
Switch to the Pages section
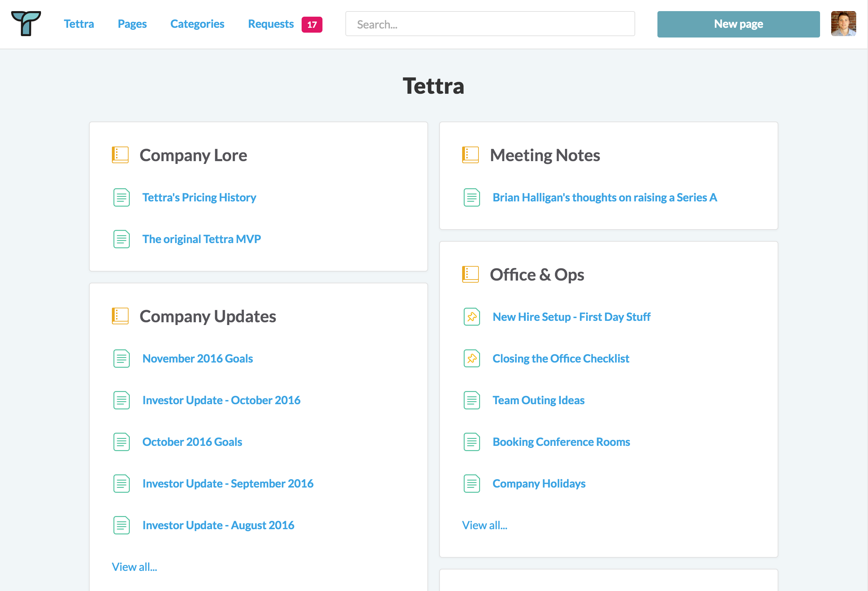point(132,24)
